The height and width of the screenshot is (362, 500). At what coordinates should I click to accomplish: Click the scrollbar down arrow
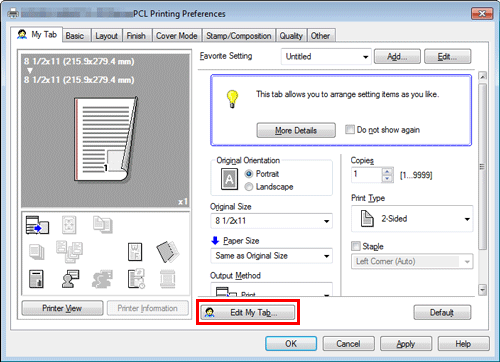tap(482, 289)
